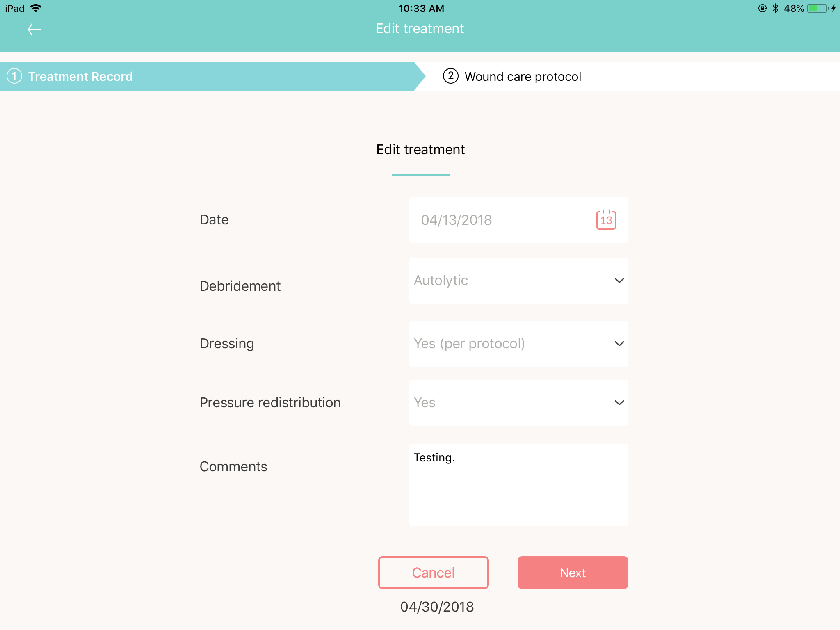Tap the 04/30/2018 date text below buttons
840x630 pixels.
coord(437,607)
